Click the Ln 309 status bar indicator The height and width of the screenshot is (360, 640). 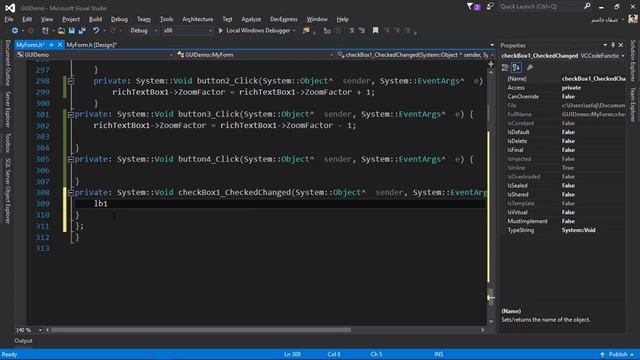click(x=292, y=354)
